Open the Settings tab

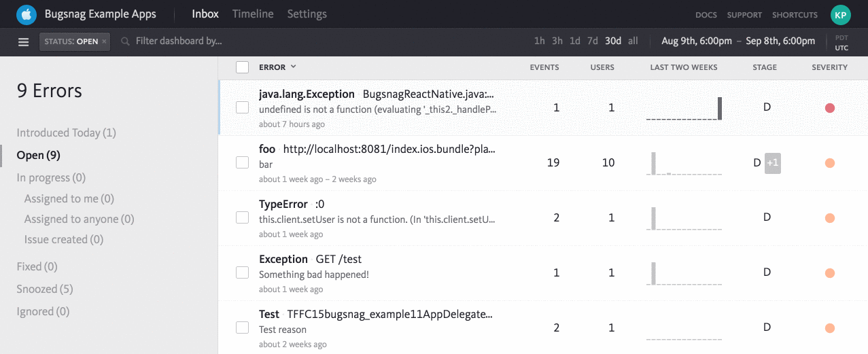point(307,14)
